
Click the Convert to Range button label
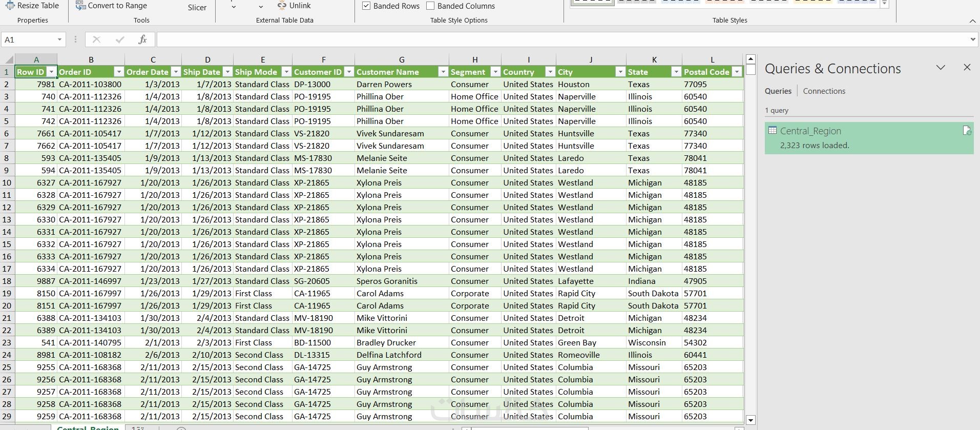tap(117, 6)
